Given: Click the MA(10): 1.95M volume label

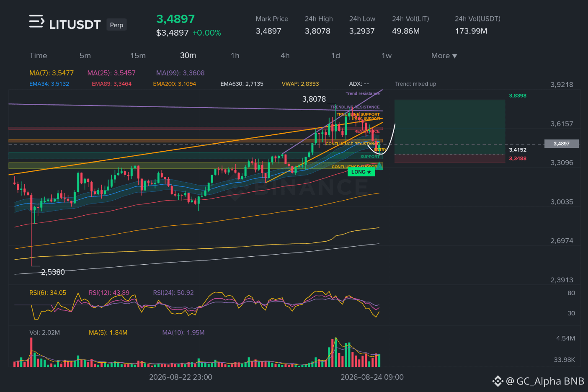Looking at the screenshot, I should (x=183, y=333).
